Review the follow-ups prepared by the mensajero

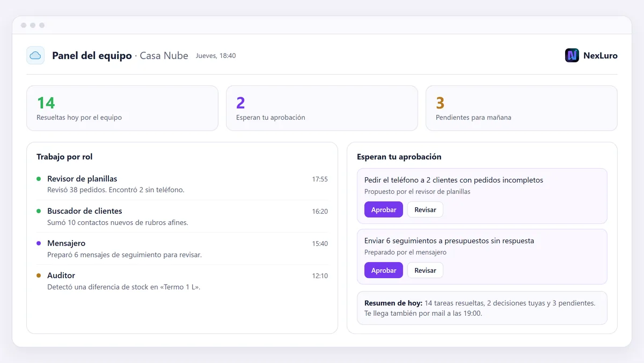[x=425, y=270]
